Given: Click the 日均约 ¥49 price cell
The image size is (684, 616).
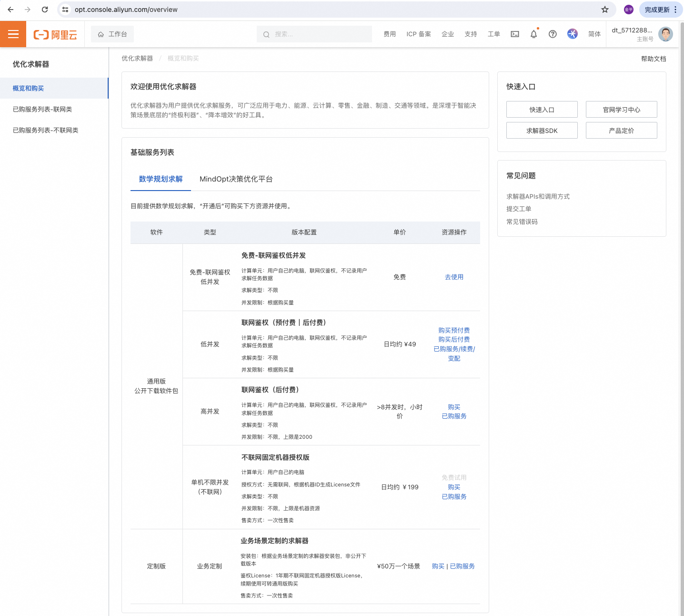Looking at the screenshot, I should 400,344.
